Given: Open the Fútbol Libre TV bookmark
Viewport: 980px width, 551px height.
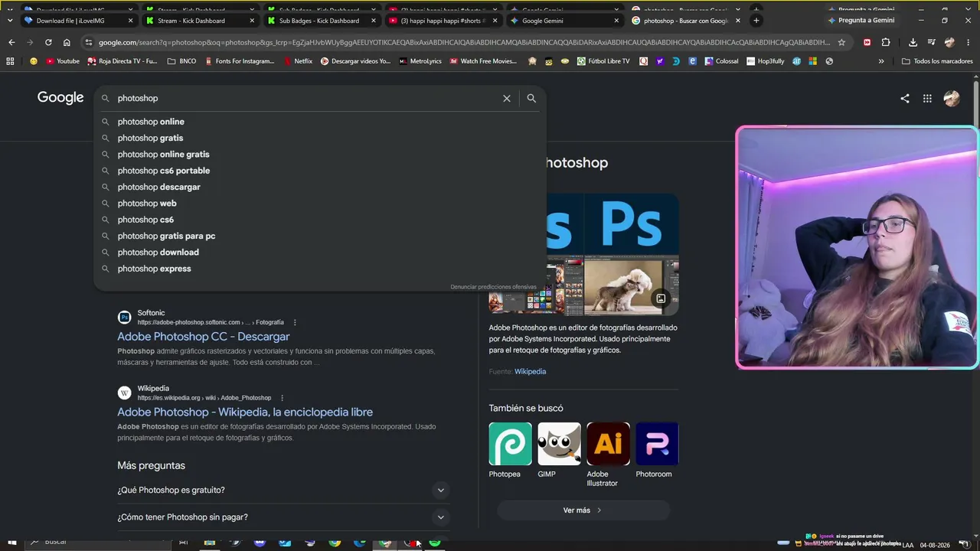Looking at the screenshot, I should (604, 61).
